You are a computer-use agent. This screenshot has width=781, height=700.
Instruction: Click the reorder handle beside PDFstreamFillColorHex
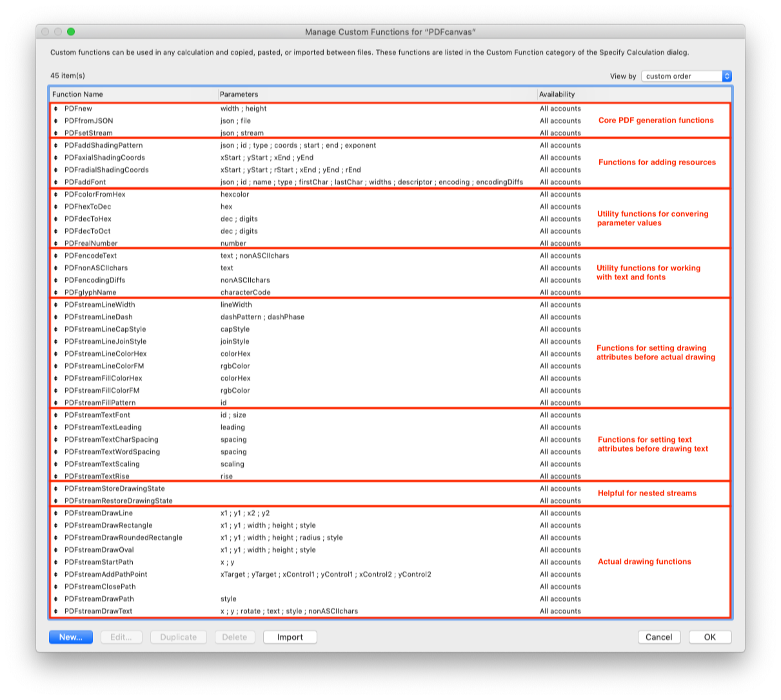tap(56, 378)
